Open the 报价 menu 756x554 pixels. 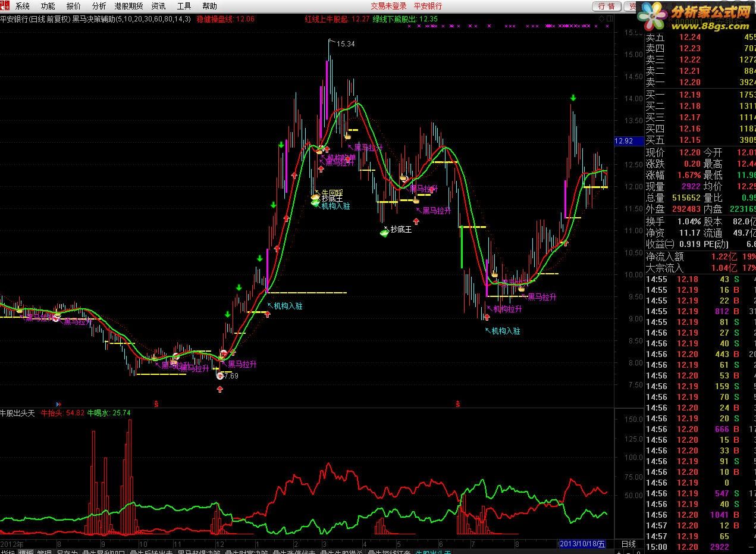[x=74, y=6]
